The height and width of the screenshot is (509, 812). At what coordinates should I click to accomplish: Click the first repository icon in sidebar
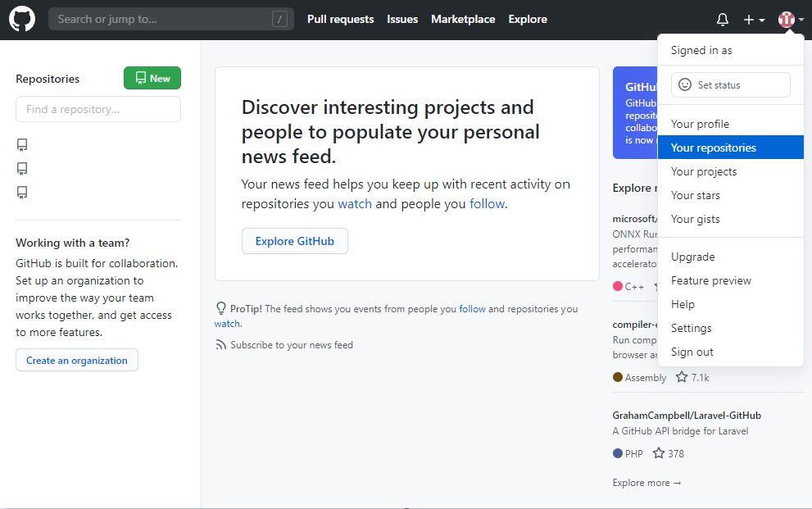[x=22, y=144]
